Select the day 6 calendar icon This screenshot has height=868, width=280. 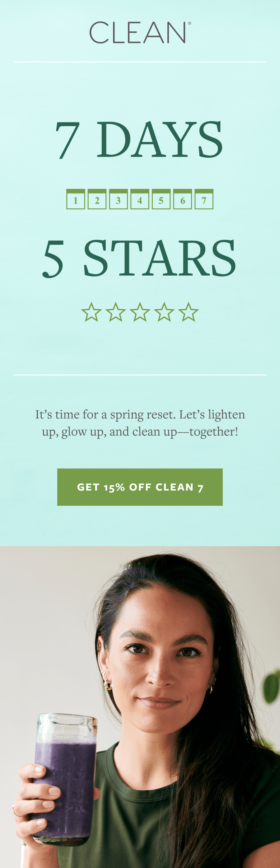183,199
